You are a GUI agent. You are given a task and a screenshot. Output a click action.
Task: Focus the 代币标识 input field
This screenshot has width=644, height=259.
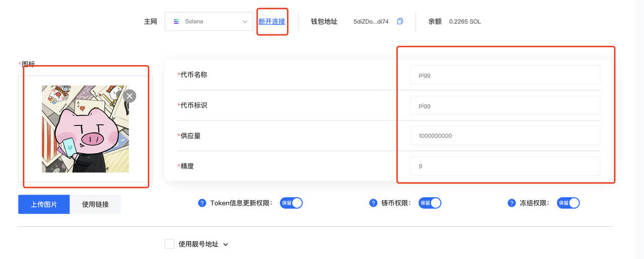click(505, 106)
